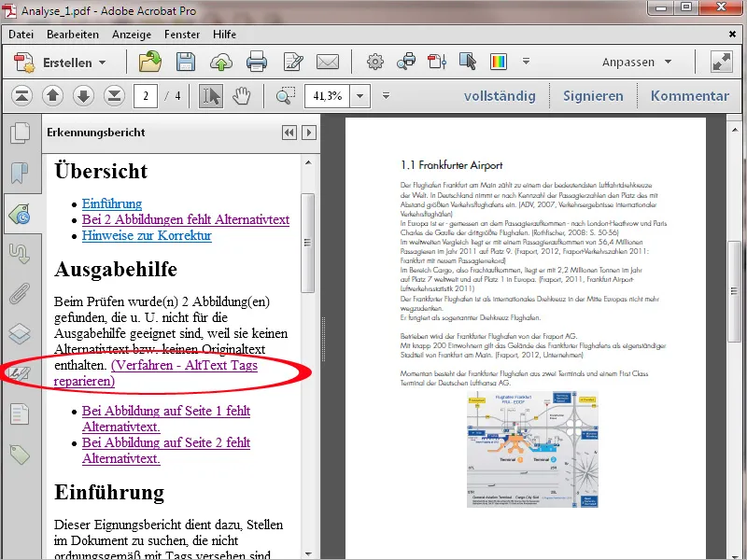Open signatures panel pen icon
Viewport: 747px width, 560px height.
point(20,373)
